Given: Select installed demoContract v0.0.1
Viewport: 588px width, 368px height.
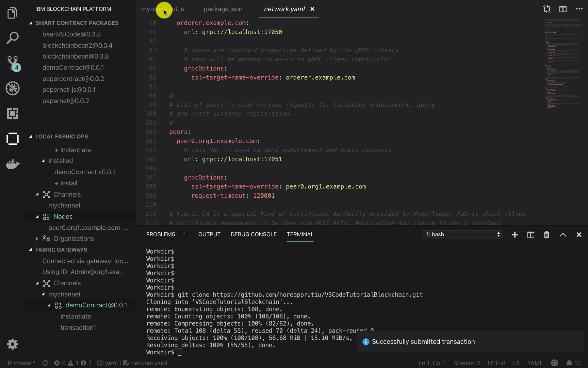Looking at the screenshot, I should (x=85, y=172).
